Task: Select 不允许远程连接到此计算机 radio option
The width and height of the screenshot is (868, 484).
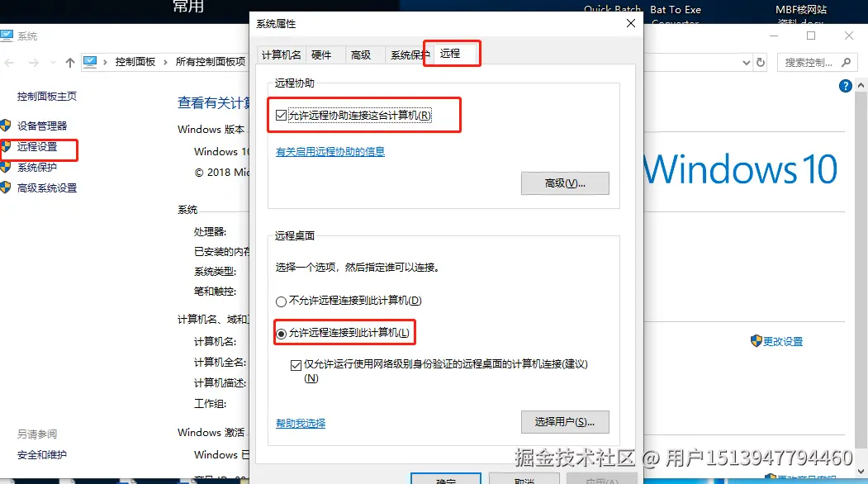Action: (282, 301)
